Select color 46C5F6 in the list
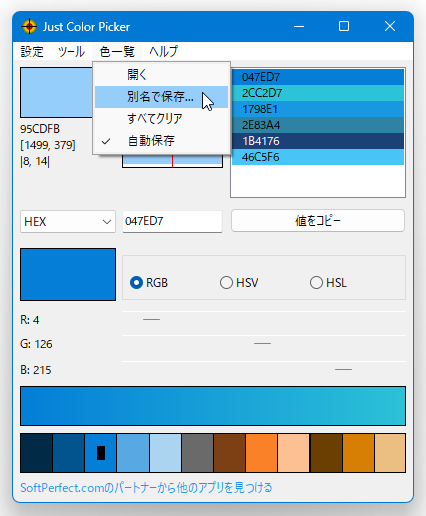 [318, 157]
